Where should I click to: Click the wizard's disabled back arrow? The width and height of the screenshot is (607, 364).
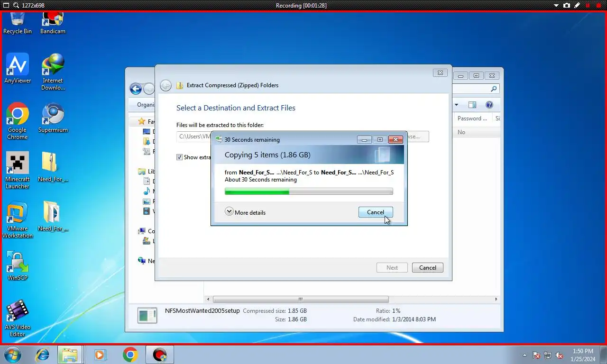166,85
